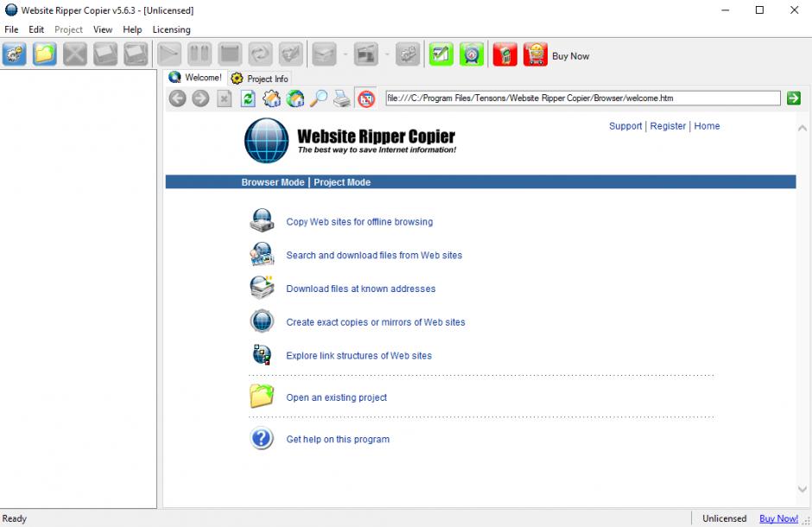Click the globe-and-house browser toolbar icon
Screen dimensions: 812x527
point(295,98)
